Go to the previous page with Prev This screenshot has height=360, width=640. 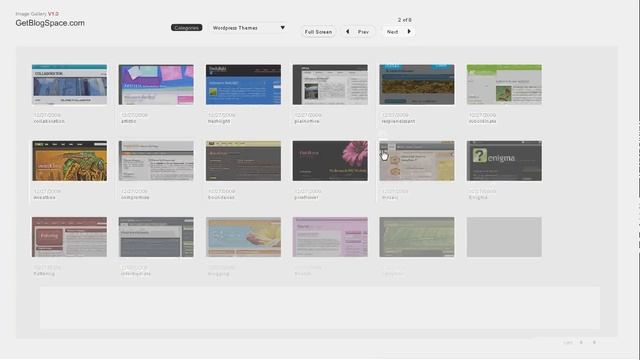pos(358,32)
